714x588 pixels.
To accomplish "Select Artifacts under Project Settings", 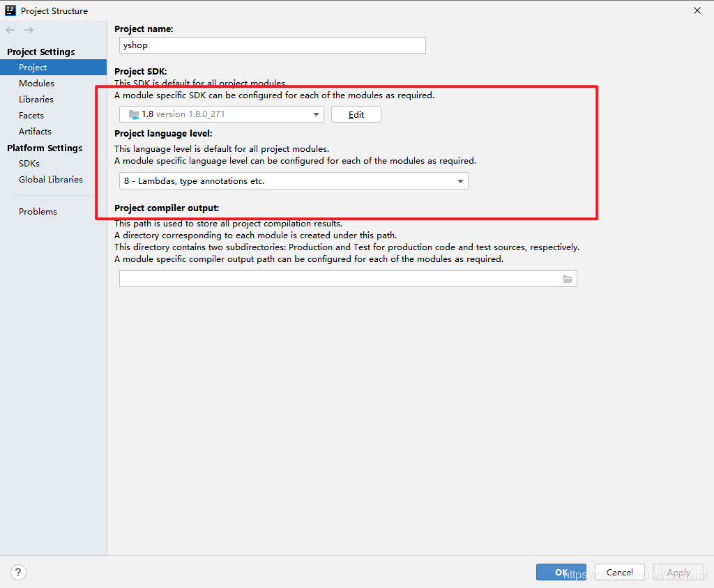I will point(35,131).
